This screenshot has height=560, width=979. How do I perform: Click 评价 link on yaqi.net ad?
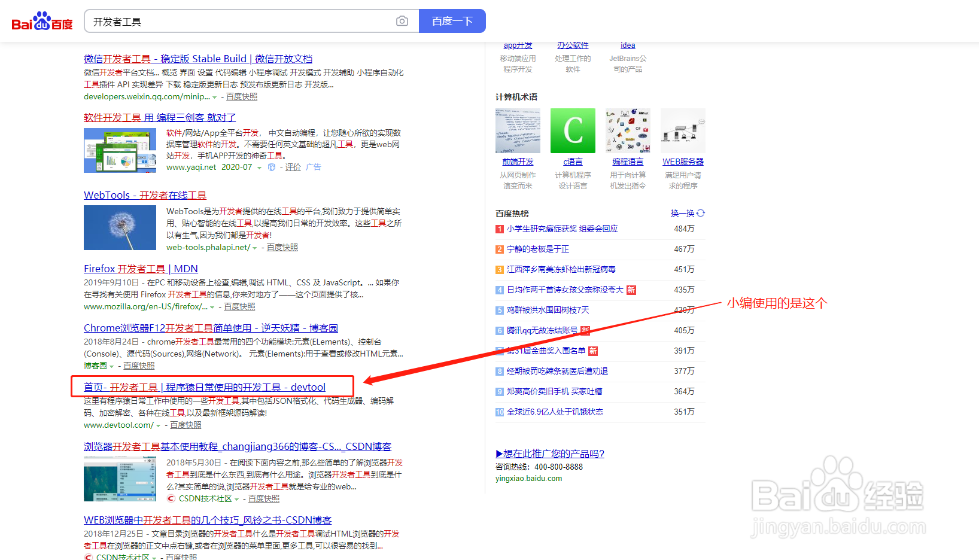tap(293, 167)
